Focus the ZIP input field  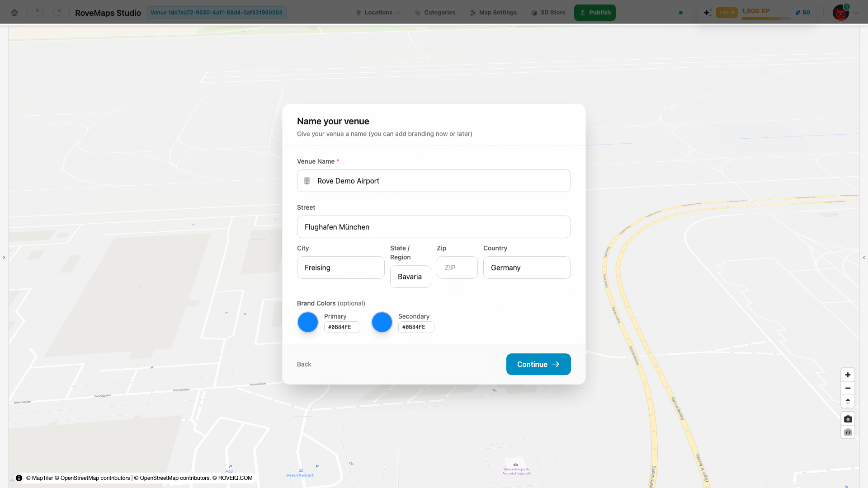(x=457, y=267)
